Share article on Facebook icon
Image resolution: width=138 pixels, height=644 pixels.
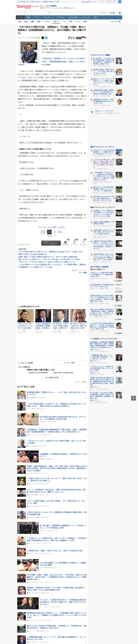point(46,38)
